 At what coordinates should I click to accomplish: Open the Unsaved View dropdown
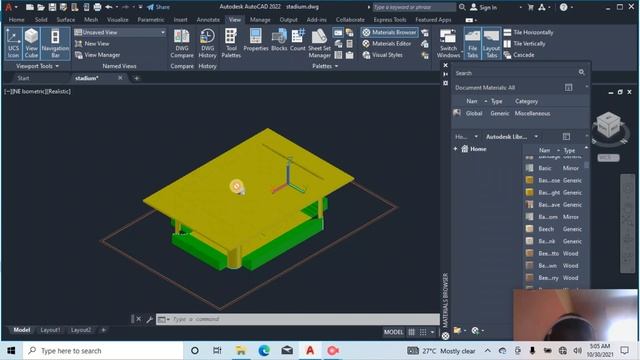pyautogui.click(x=120, y=32)
